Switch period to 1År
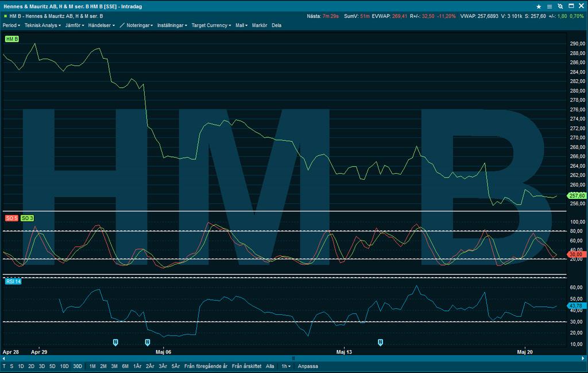This screenshot has height=373, width=588. pos(137,366)
